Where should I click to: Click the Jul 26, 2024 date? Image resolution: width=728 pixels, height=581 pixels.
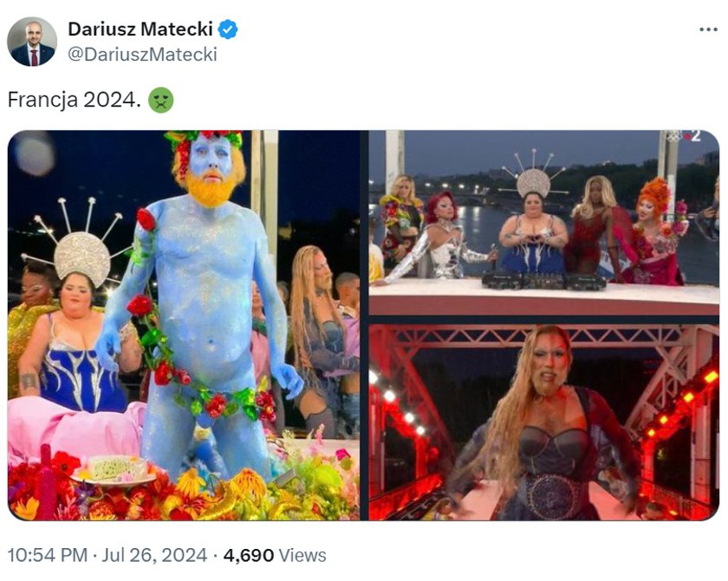tap(154, 556)
